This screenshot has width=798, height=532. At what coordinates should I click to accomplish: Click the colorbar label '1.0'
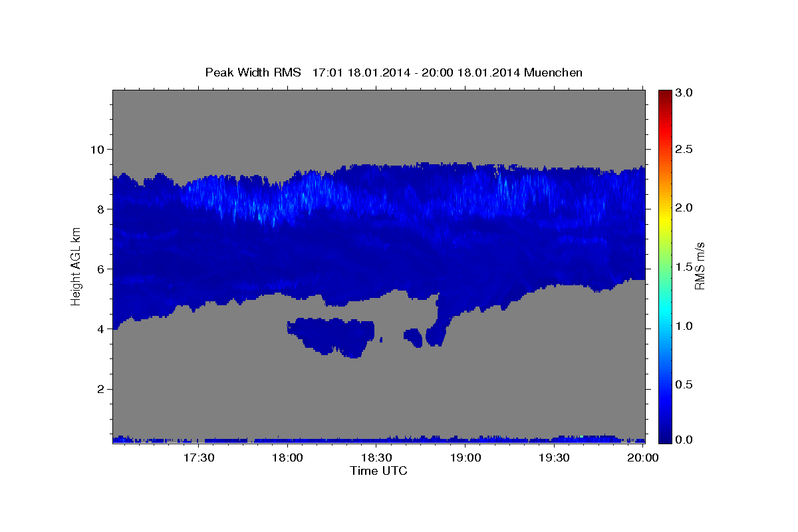684,327
